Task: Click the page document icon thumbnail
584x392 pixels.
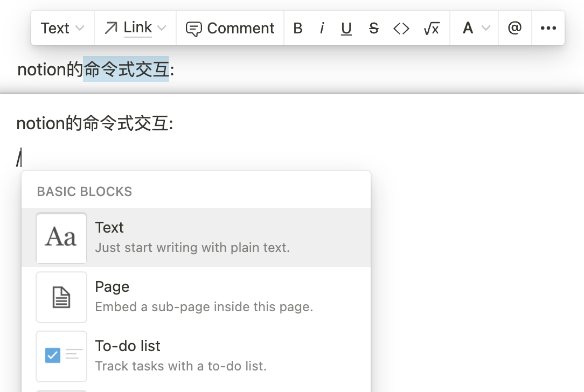Action: point(61,297)
